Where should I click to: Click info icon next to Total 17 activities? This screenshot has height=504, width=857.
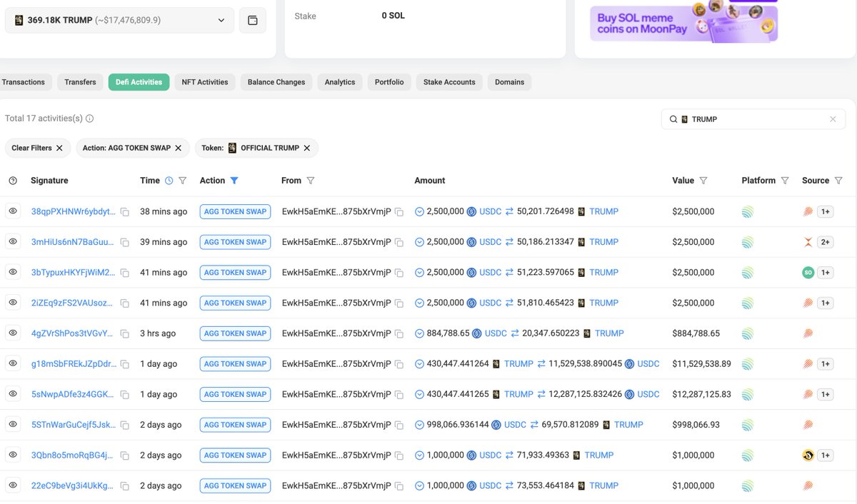(90, 119)
